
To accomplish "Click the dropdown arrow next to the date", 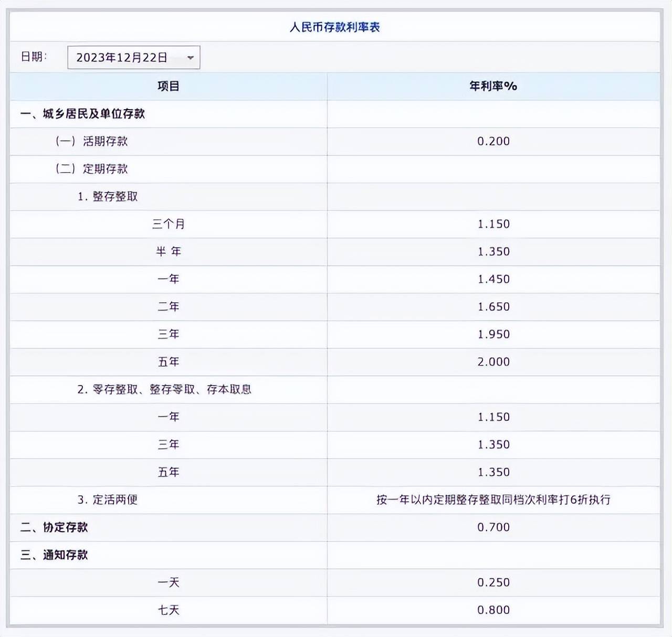I will (x=190, y=58).
